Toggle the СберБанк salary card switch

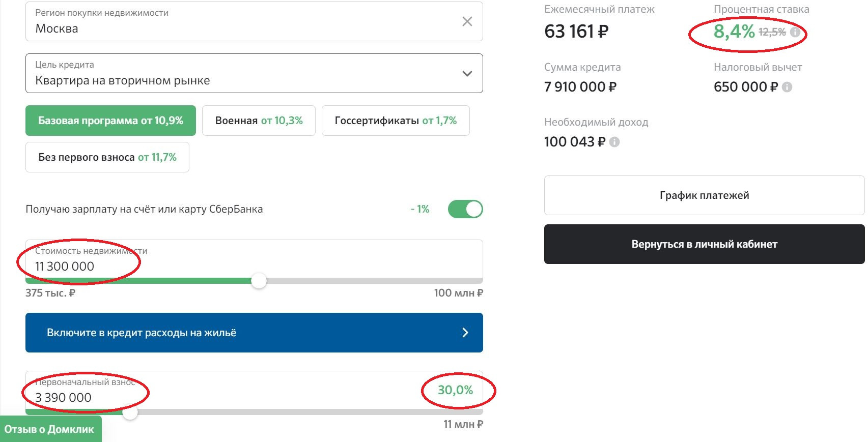465,209
